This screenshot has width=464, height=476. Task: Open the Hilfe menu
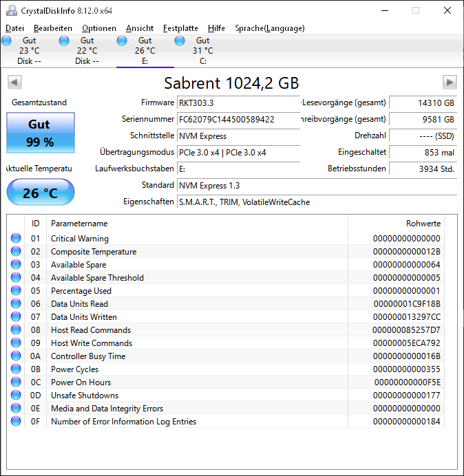tap(216, 28)
